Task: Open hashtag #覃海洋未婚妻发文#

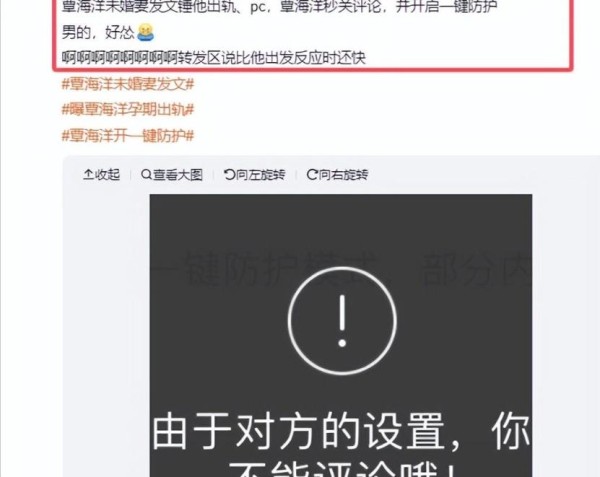Action: pos(128,84)
